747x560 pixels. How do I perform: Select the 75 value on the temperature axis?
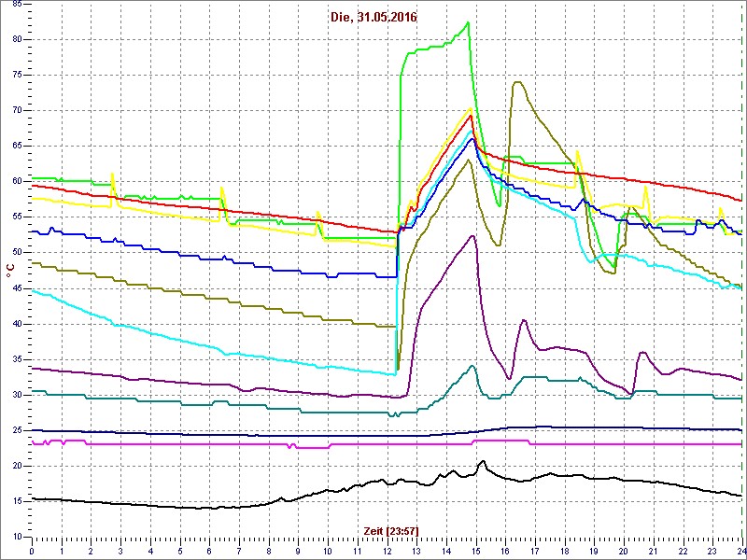16,76
